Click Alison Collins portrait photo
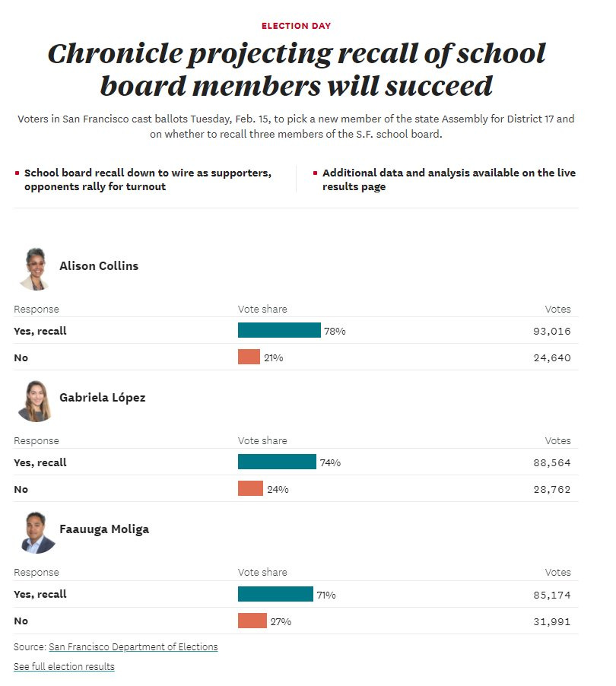The height and width of the screenshot is (686, 616). [35, 268]
